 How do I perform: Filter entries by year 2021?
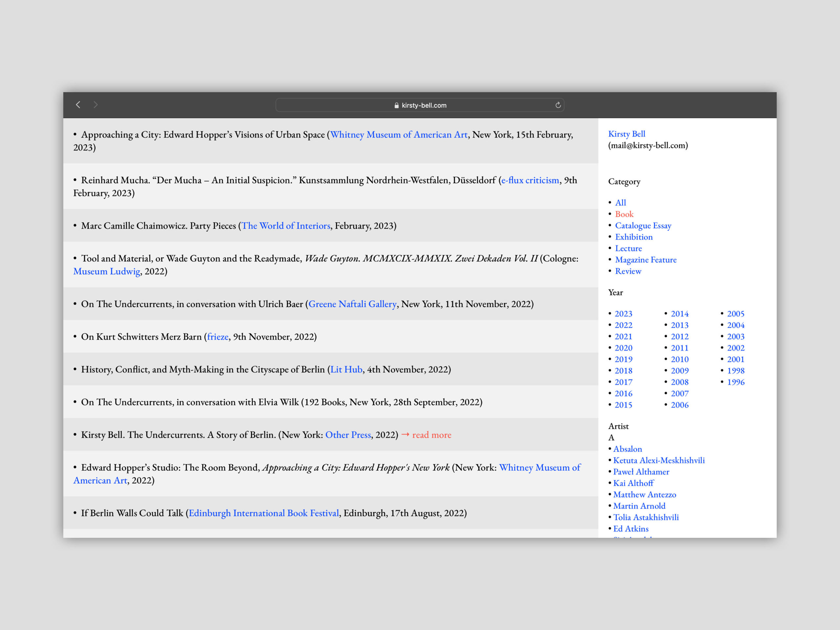coord(623,336)
